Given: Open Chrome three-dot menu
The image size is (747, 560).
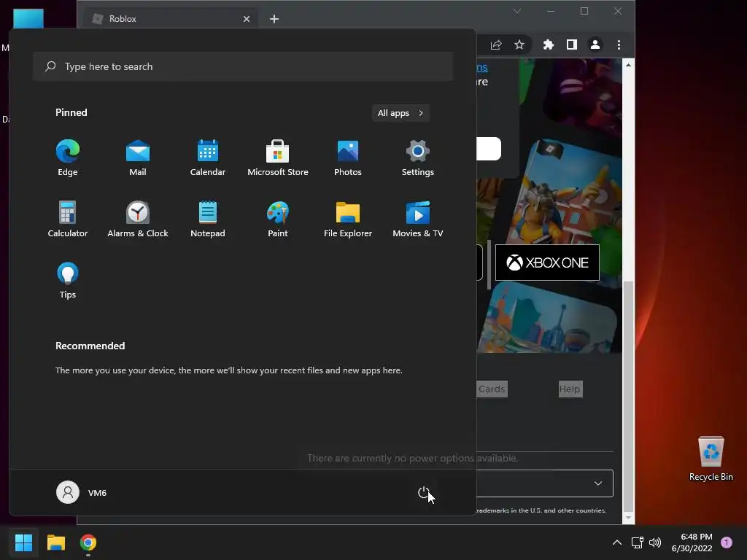Looking at the screenshot, I should [x=619, y=44].
